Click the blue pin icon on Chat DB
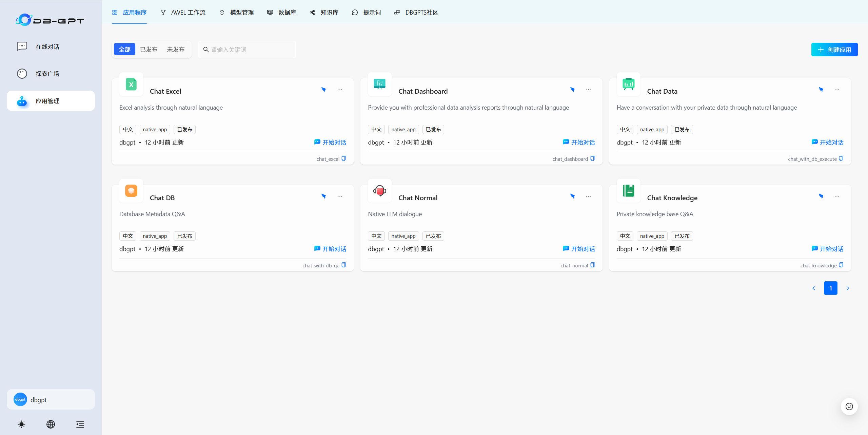Image resolution: width=868 pixels, height=435 pixels. click(x=323, y=196)
